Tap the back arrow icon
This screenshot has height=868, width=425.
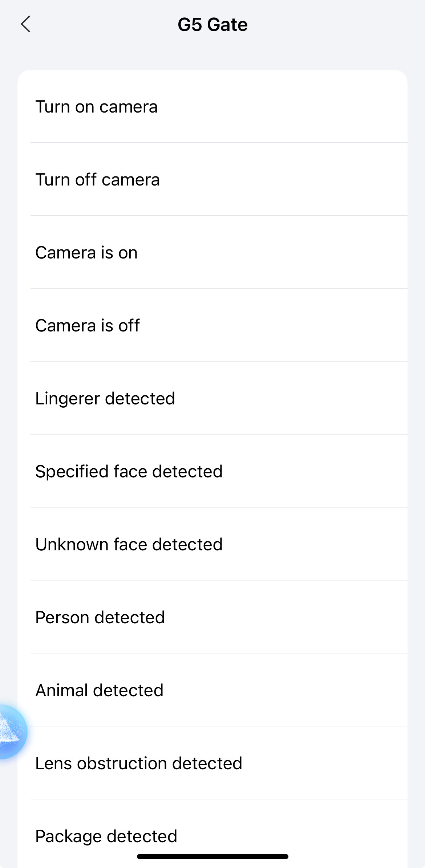[x=26, y=24]
